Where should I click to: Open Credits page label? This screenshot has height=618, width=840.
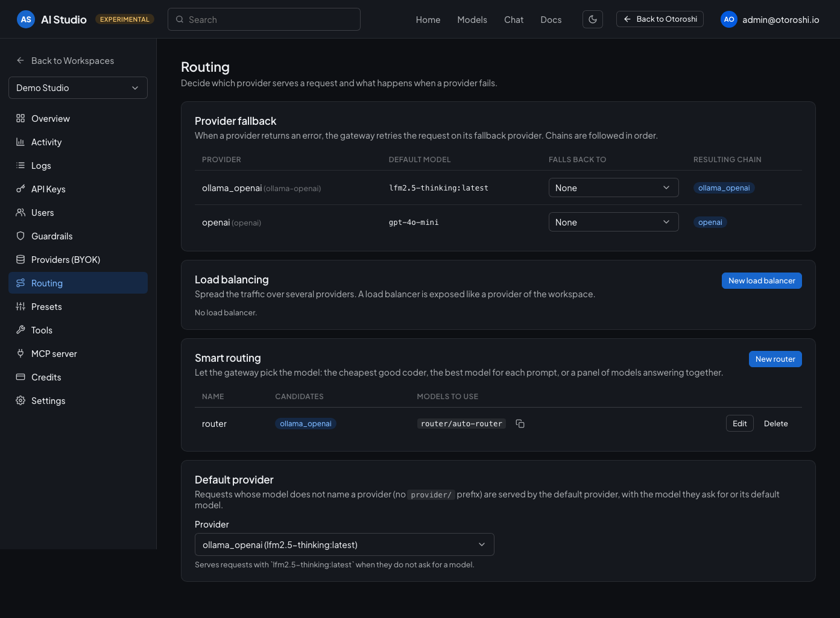coord(46,377)
